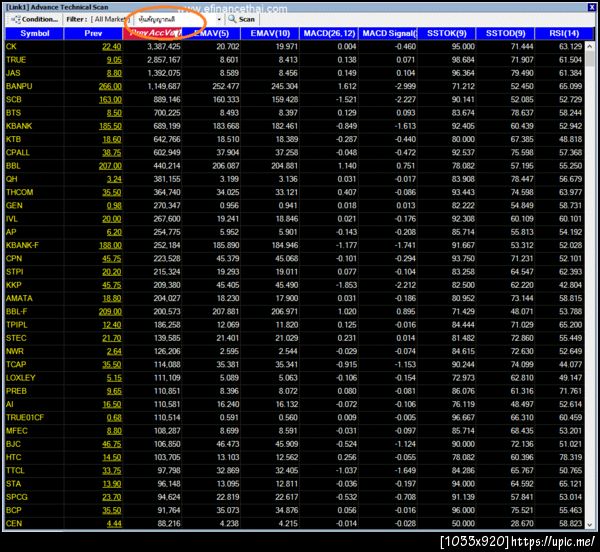600x552 pixels.
Task: Select the IVL symbol
Action: tap(12, 219)
